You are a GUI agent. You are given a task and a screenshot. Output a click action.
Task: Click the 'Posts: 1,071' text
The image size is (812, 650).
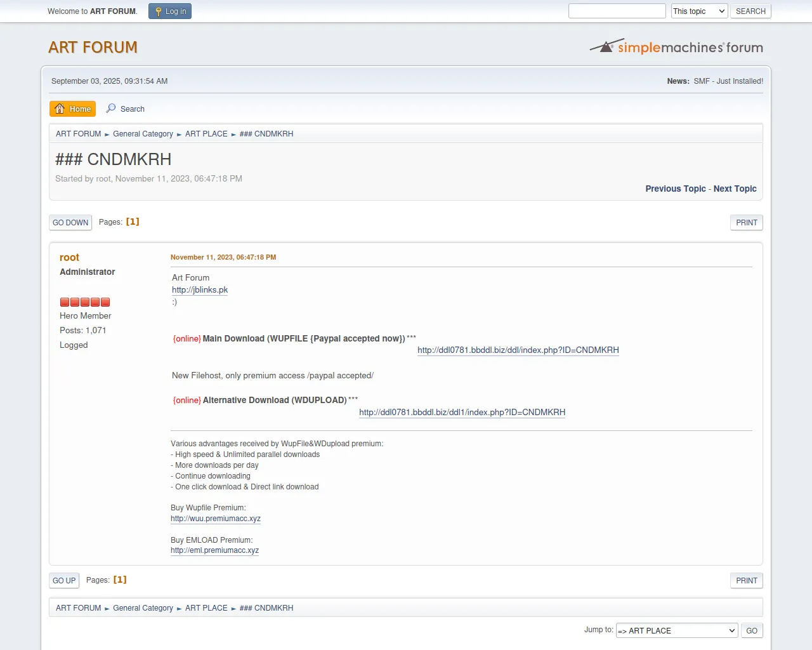[83, 330]
